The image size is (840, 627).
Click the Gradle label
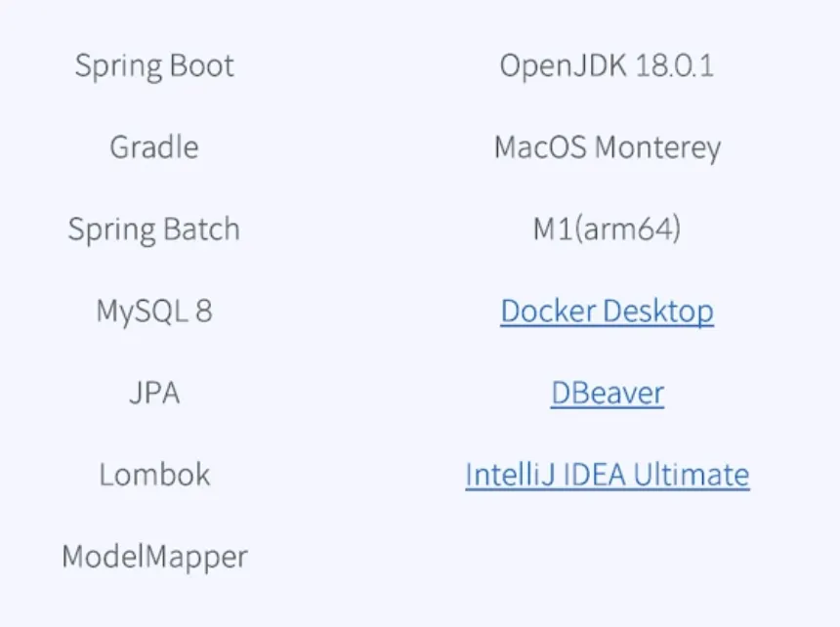pyautogui.click(x=154, y=148)
